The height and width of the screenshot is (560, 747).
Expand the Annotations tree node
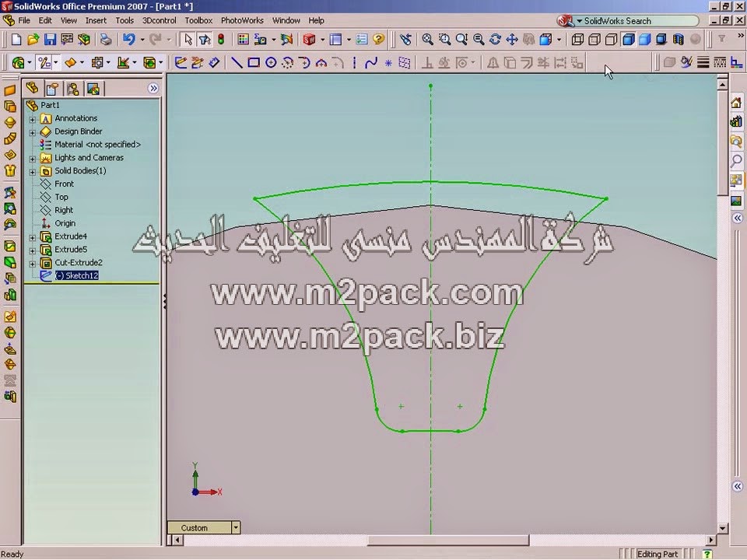[33, 119]
